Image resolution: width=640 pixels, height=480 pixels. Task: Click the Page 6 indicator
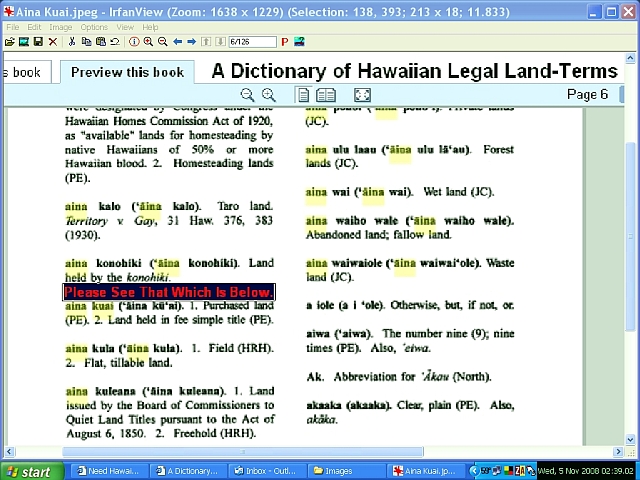[587, 94]
